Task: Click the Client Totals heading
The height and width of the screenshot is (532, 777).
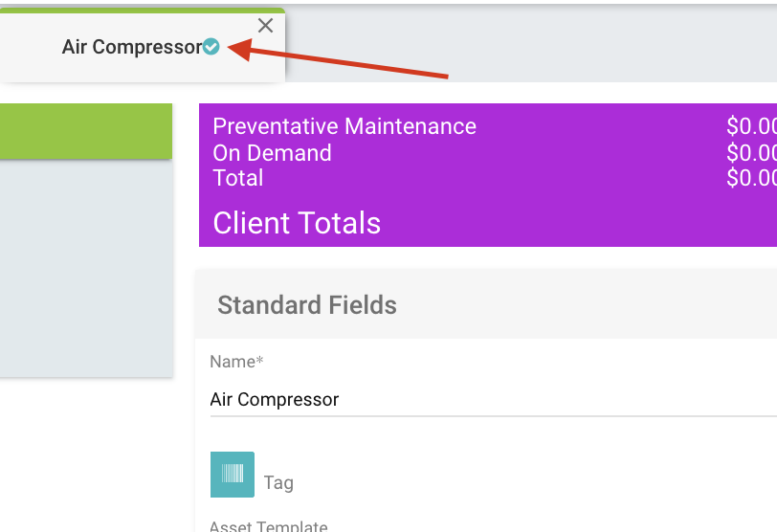Action: click(297, 223)
